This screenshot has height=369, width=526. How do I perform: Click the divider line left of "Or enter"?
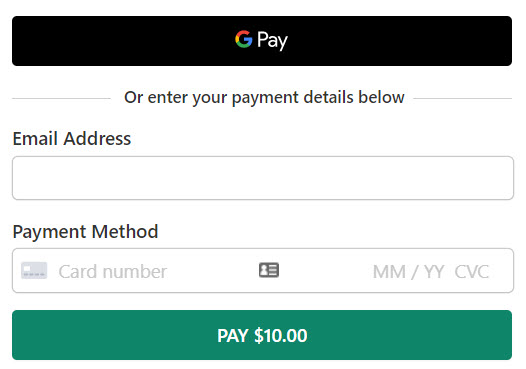(61, 98)
